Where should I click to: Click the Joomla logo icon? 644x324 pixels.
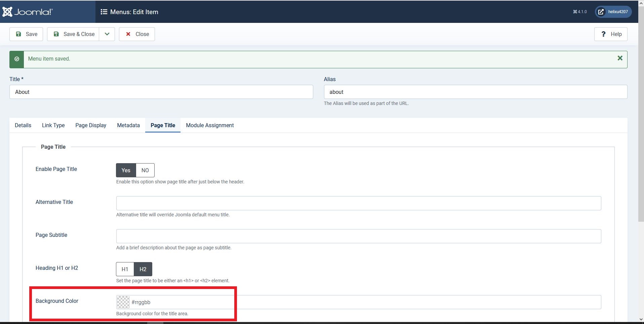pos(7,12)
